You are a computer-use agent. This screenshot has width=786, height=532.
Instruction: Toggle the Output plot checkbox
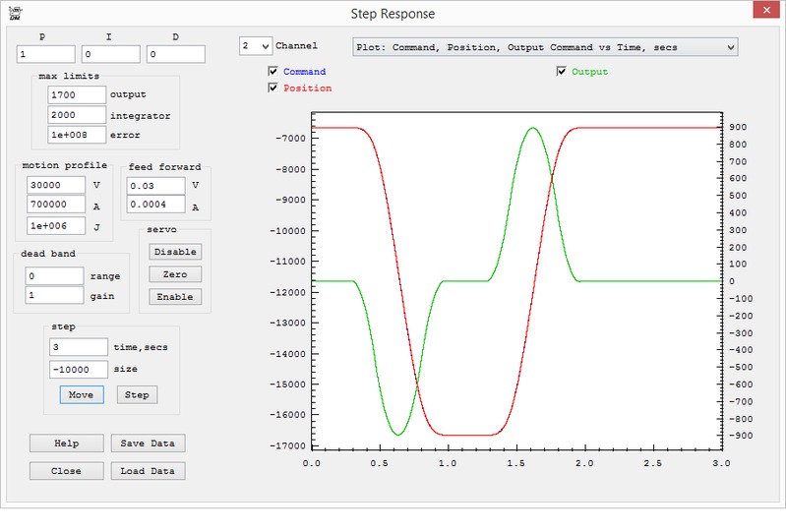coord(562,72)
